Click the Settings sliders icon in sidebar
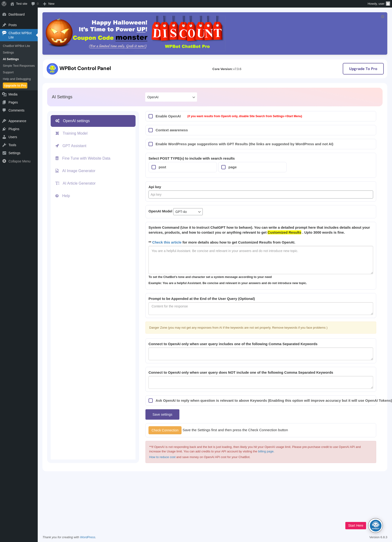The height and width of the screenshot is (542, 392). point(4,153)
